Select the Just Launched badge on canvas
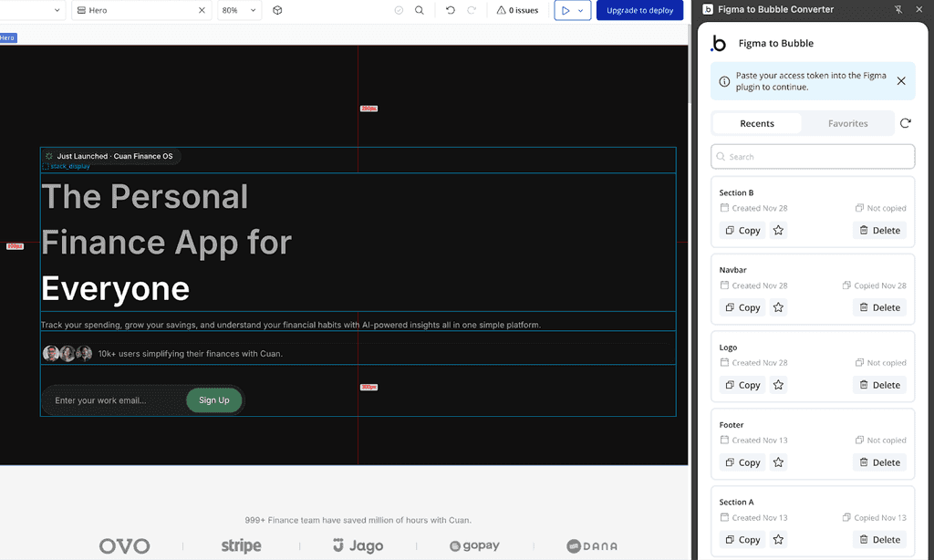The image size is (934, 560). pos(110,156)
